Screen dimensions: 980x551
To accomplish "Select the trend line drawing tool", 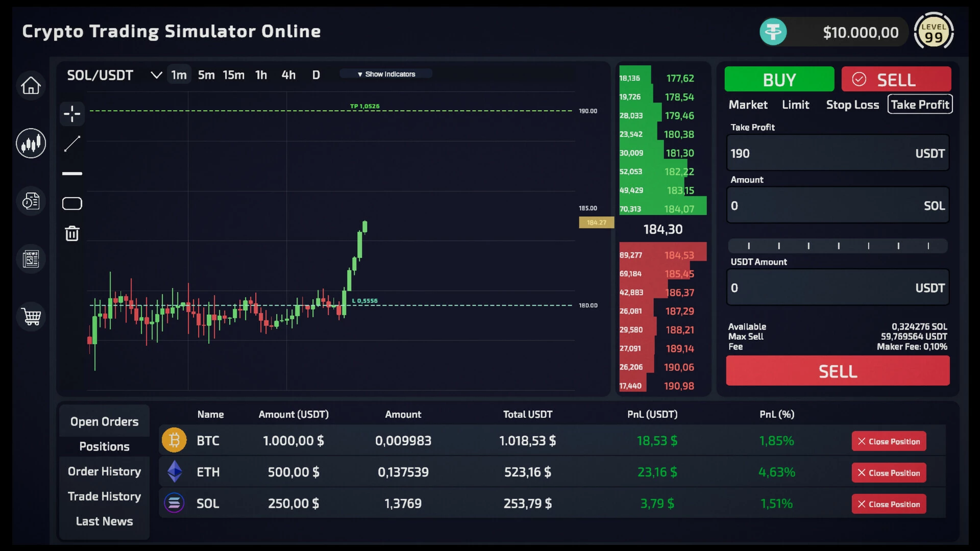I will coord(72,143).
